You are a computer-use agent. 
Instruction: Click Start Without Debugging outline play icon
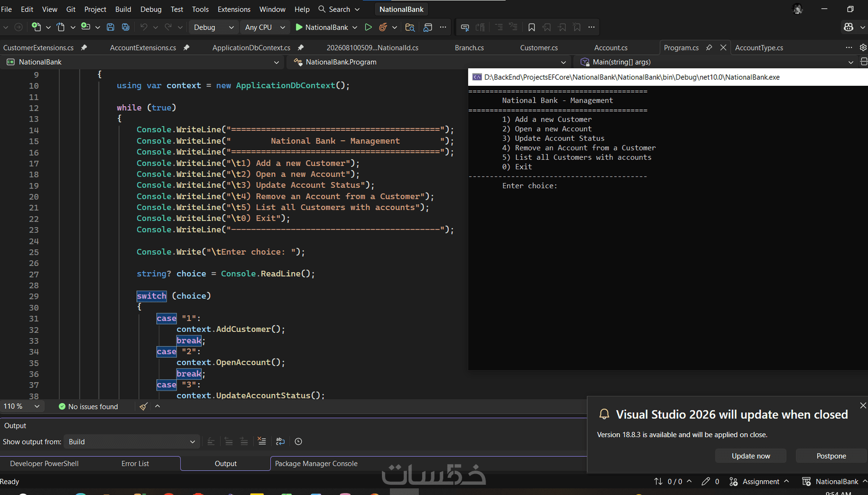[x=368, y=27]
